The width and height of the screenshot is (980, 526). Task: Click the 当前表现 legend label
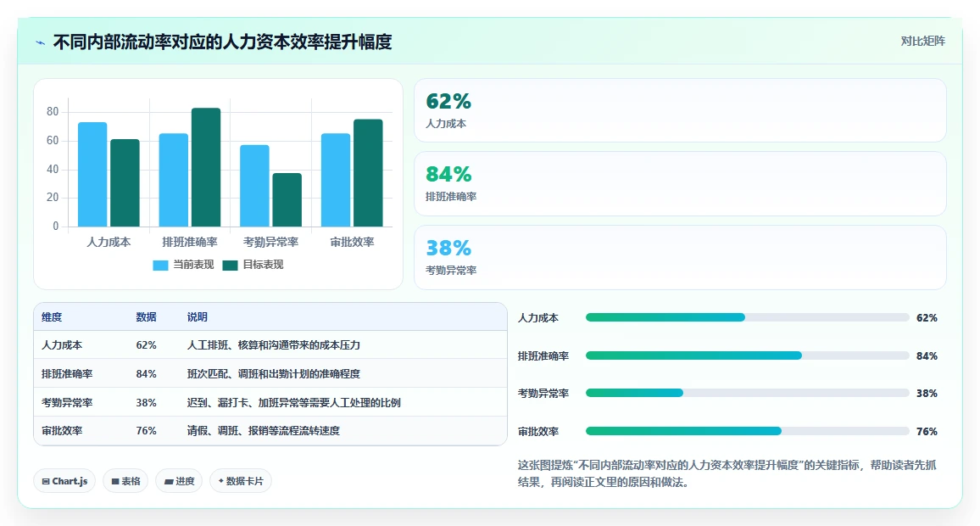point(193,265)
